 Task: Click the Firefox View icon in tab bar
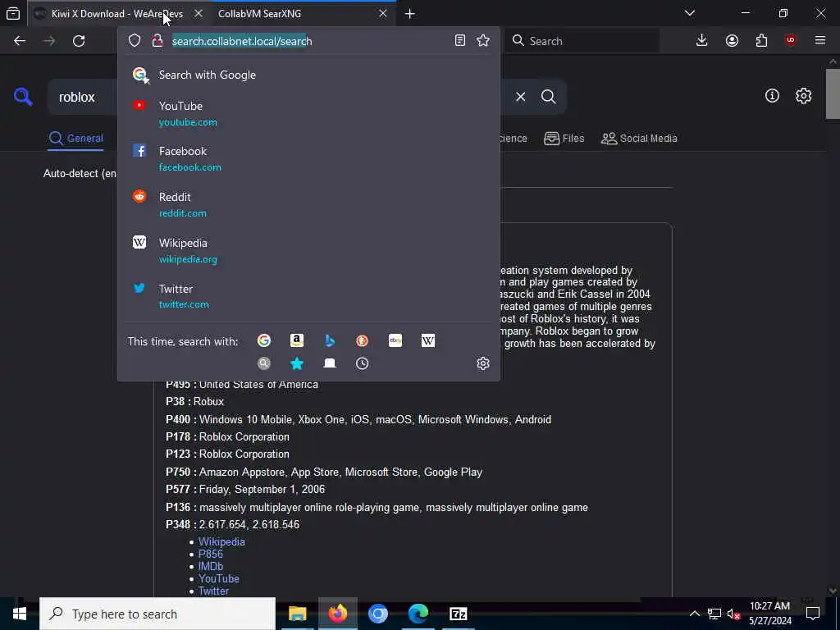[13, 13]
